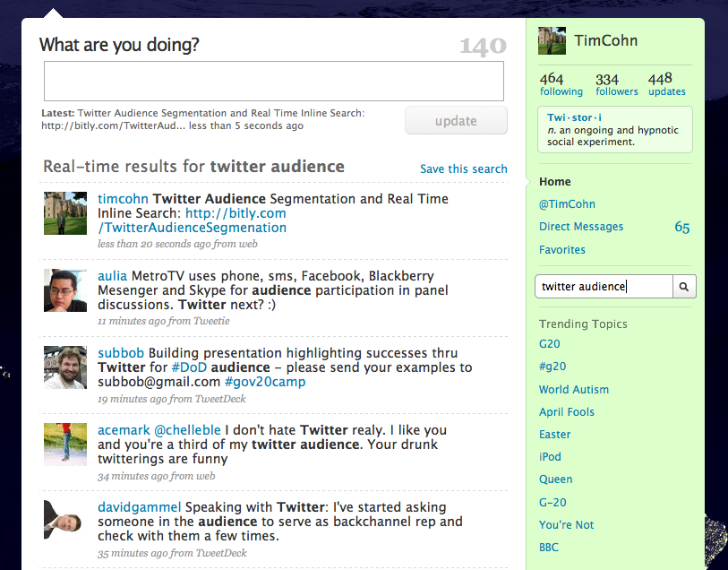Open Direct Messages in the sidebar
This screenshot has width=728, height=570.
click(581, 227)
